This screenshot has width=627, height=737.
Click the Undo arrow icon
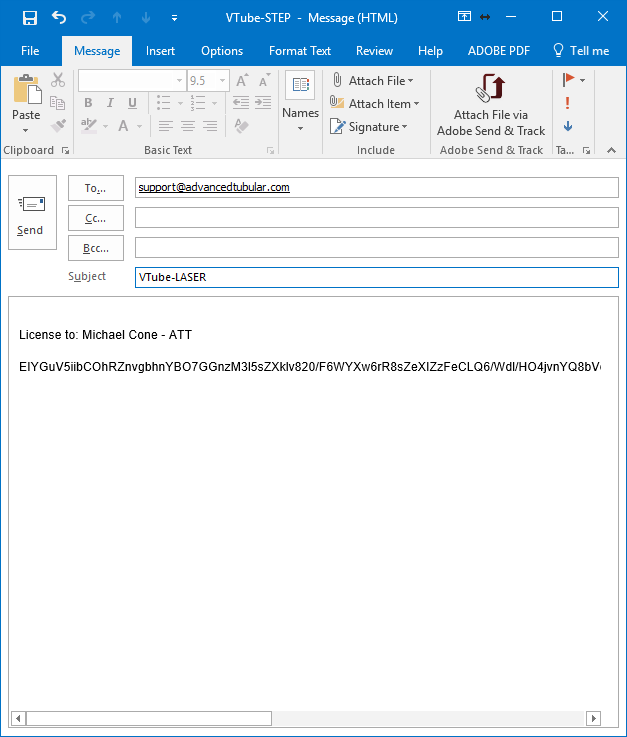(59, 17)
